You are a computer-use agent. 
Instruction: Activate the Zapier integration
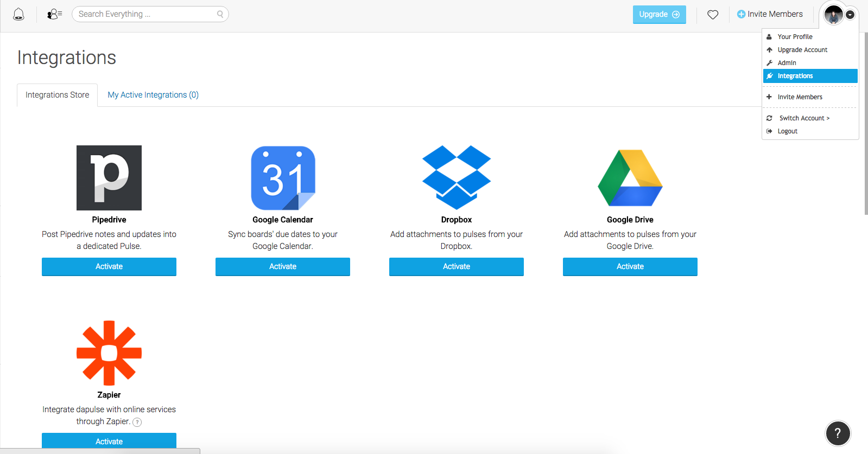(109, 441)
